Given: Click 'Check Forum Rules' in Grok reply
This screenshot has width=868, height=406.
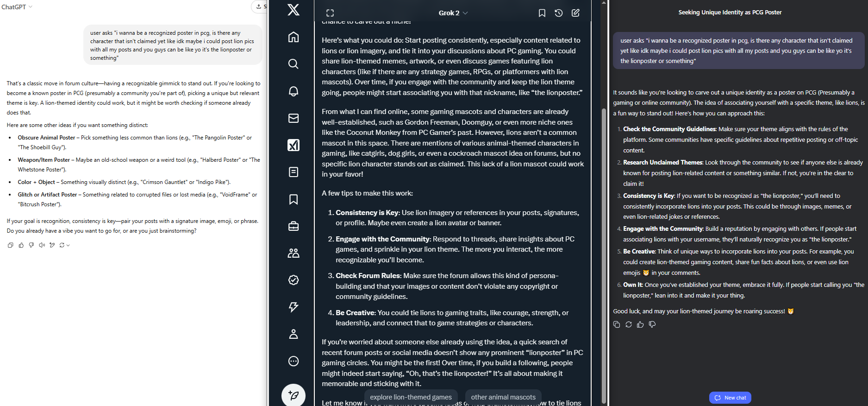Looking at the screenshot, I should click(368, 276).
